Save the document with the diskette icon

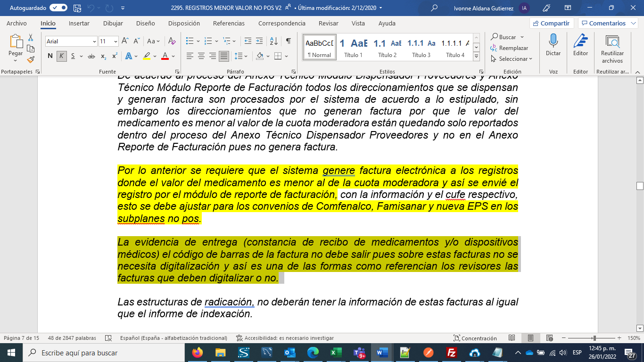pos(77,8)
